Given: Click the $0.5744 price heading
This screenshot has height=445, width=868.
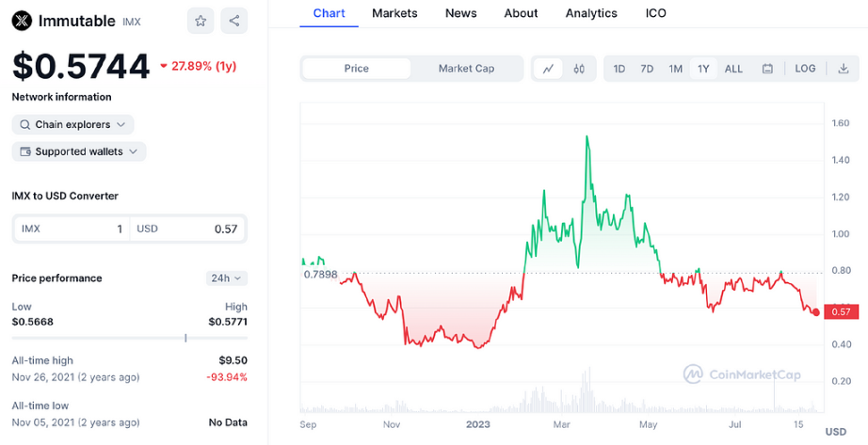Looking at the screenshot, I should coord(81,67).
